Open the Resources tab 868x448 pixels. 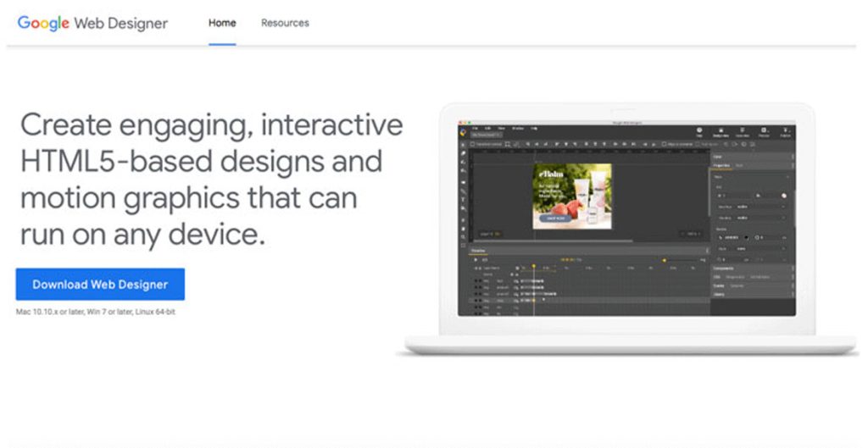[x=285, y=23]
